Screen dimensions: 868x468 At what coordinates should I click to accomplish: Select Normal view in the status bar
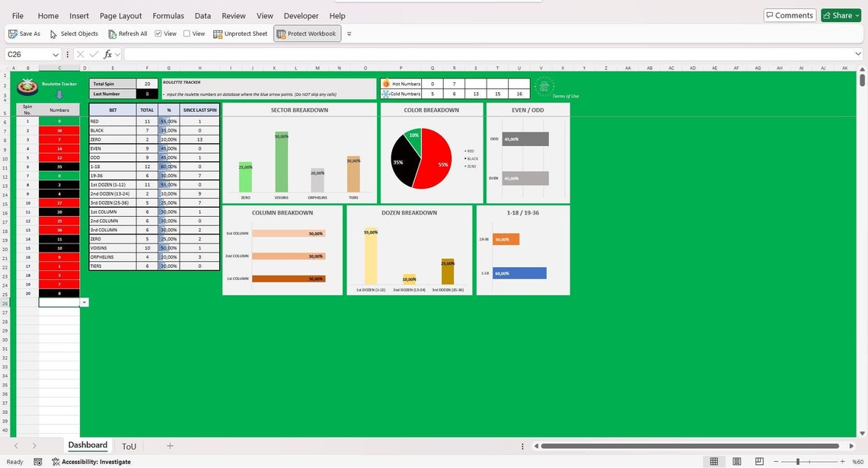pyautogui.click(x=714, y=461)
